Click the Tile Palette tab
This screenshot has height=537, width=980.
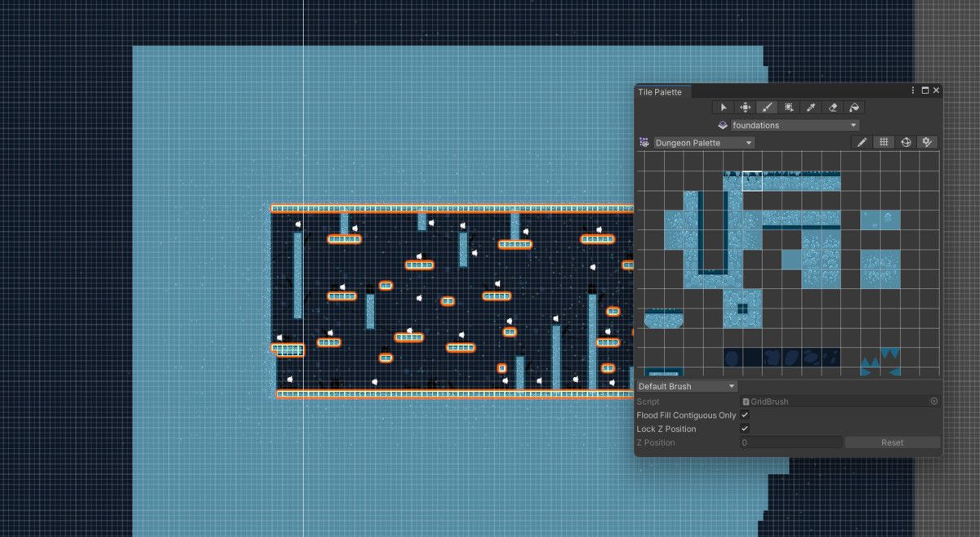pos(660,91)
